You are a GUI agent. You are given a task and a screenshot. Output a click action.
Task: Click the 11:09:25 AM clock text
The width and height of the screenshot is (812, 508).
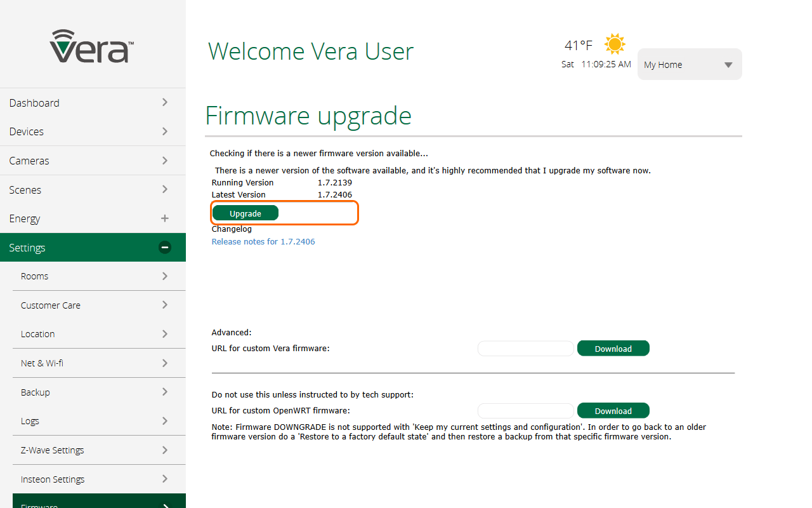[606, 64]
